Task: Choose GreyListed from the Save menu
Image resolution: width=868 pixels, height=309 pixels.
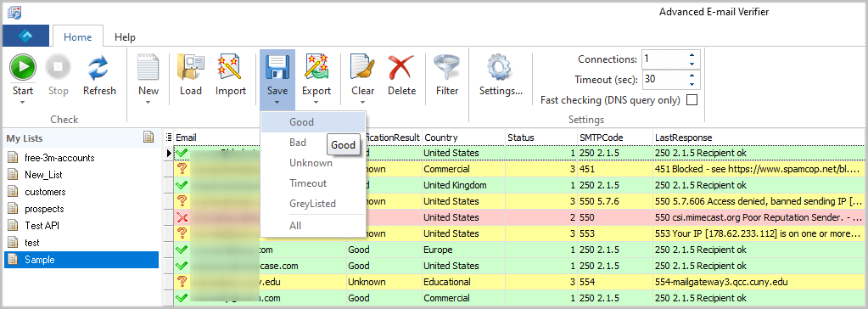Action: pyautogui.click(x=313, y=204)
